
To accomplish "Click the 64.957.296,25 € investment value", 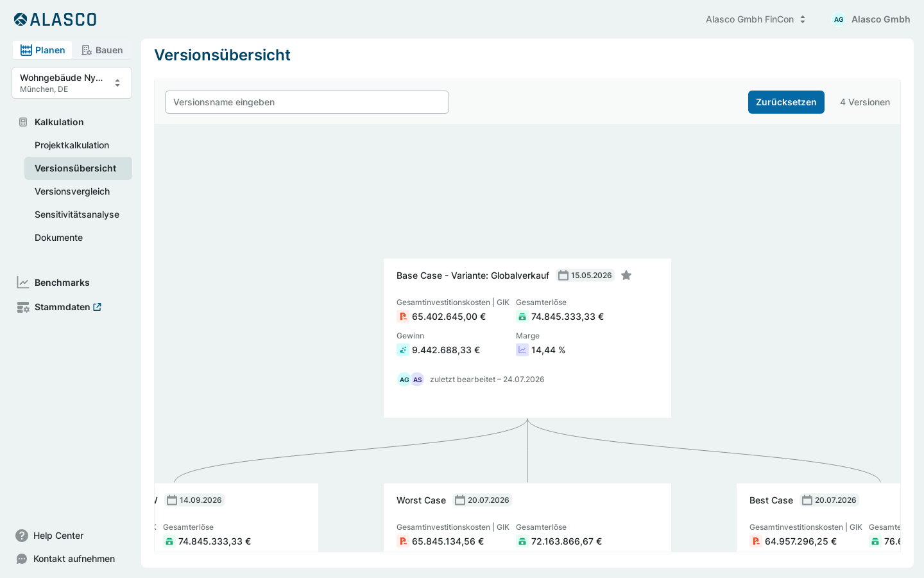I will tap(801, 541).
